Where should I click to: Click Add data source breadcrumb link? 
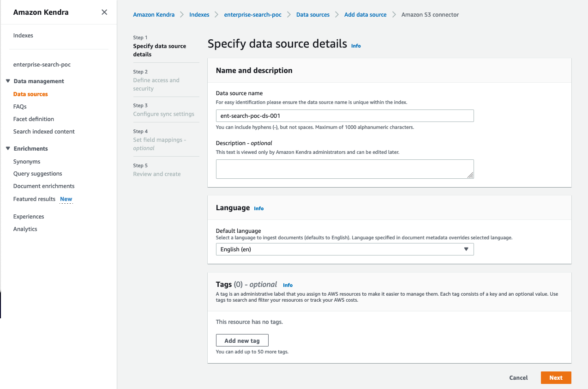[366, 15]
